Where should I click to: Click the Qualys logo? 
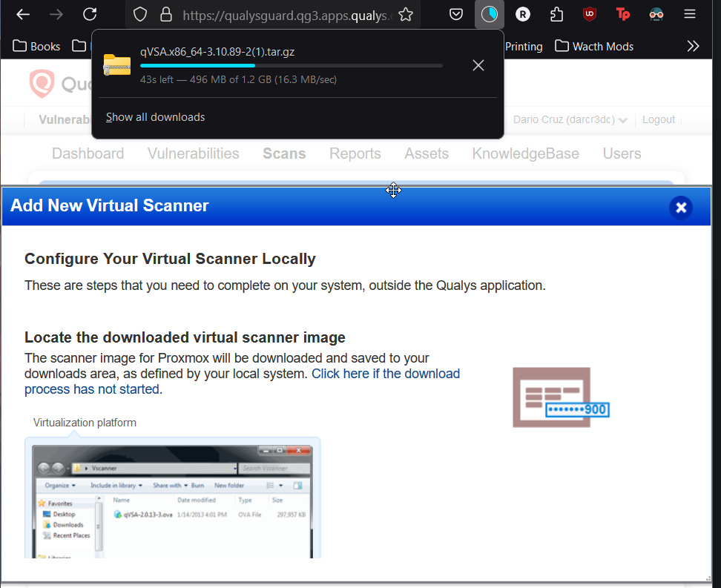[60, 84]
